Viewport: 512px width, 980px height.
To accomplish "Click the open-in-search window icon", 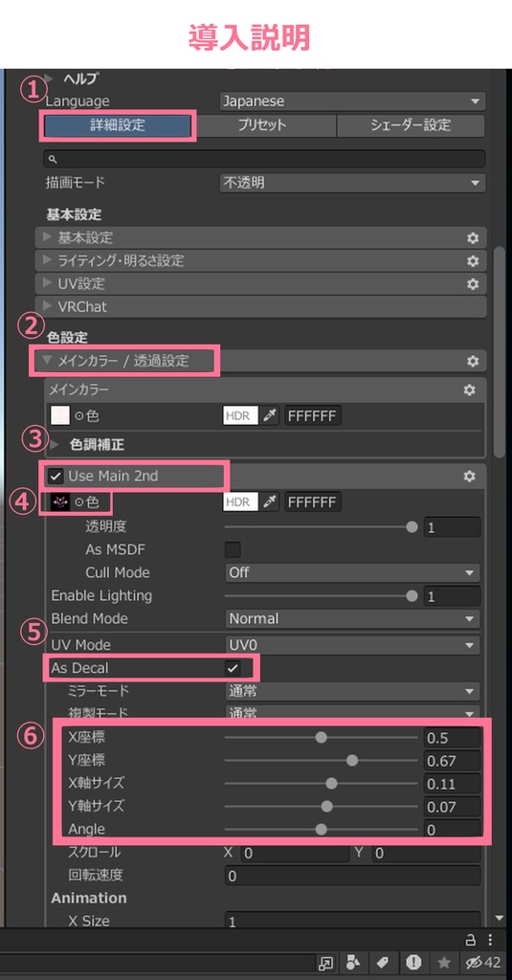I will [x=326, y=962].
